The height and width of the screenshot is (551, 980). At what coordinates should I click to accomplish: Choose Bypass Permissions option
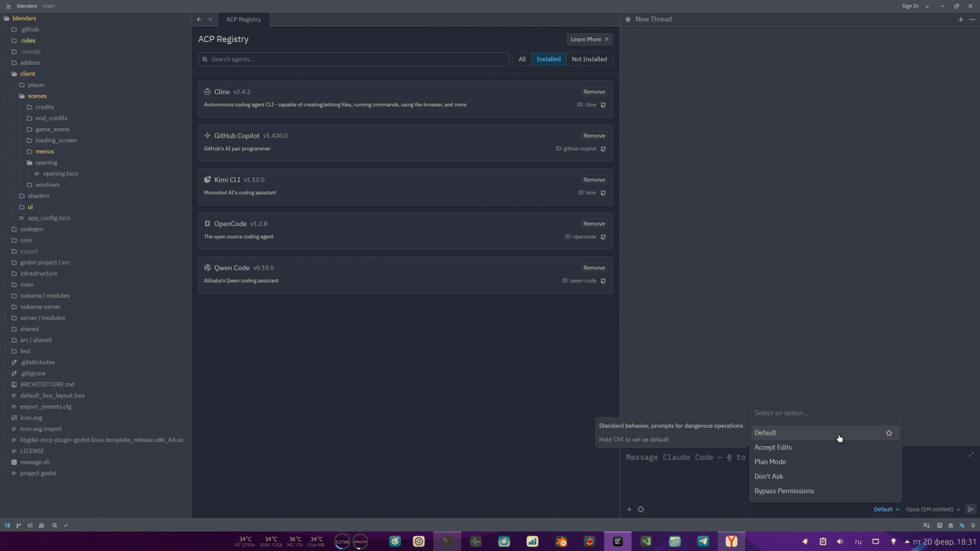[x=783, y=491]
